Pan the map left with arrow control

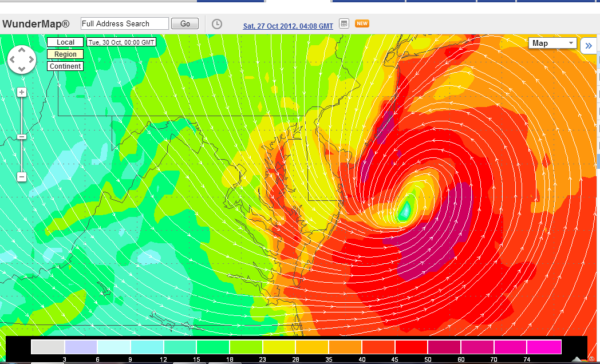click(x=12, y=60)
